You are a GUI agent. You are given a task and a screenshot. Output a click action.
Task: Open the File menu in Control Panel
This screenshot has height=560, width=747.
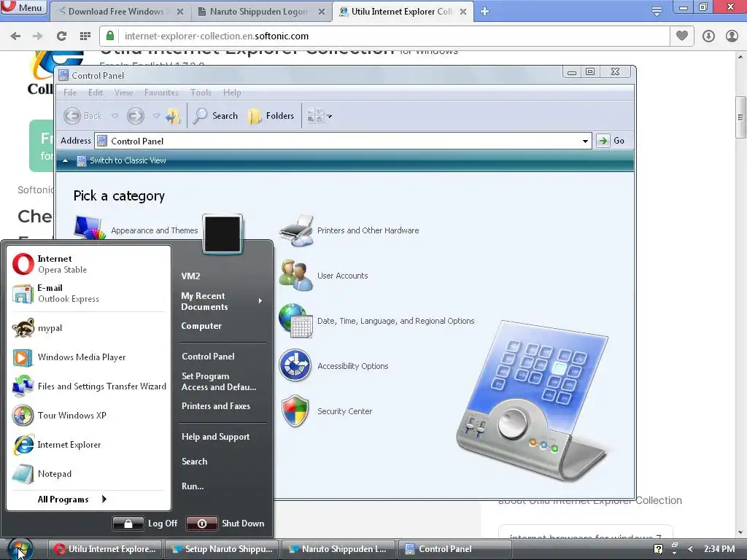pyautogui.click(x=70, y=93)
